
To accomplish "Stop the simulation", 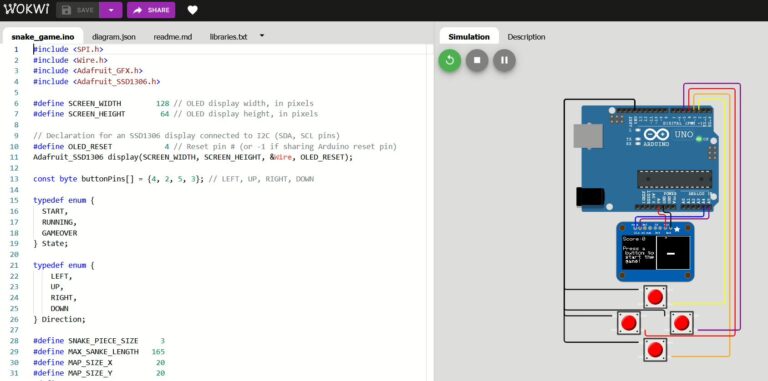I will 477,60.
